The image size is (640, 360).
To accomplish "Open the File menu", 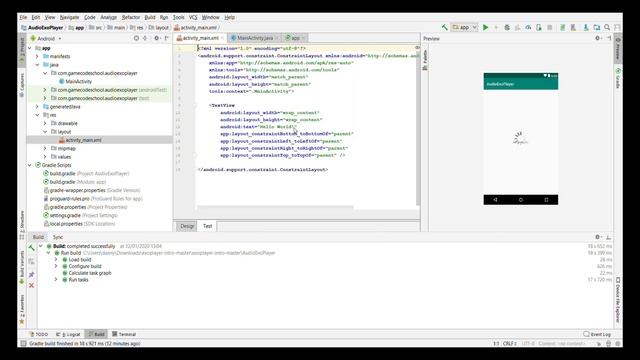I will pos(23,17).
